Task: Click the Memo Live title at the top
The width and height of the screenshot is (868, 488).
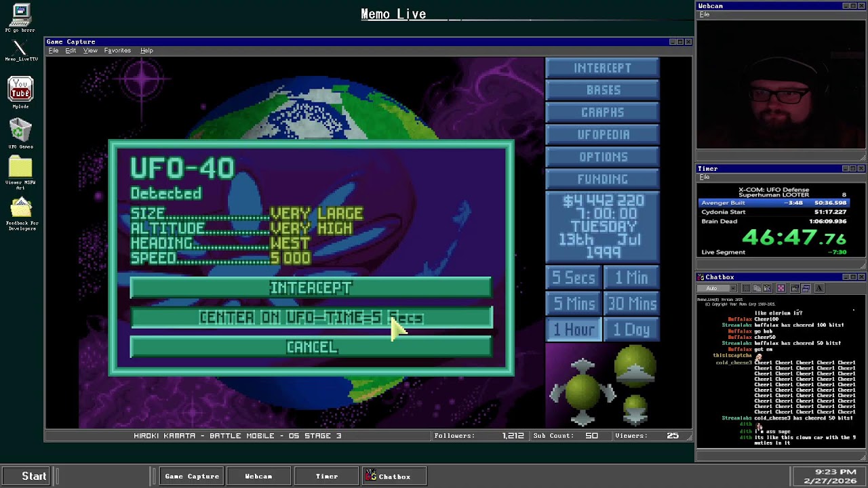Action: pyautogui.click(x=393, y=14)
